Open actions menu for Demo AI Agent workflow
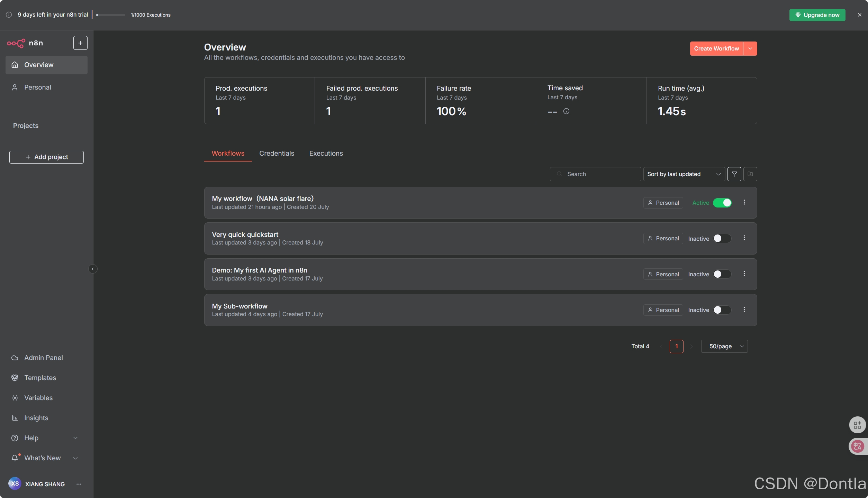868x498 pixels. click(744, 274)
